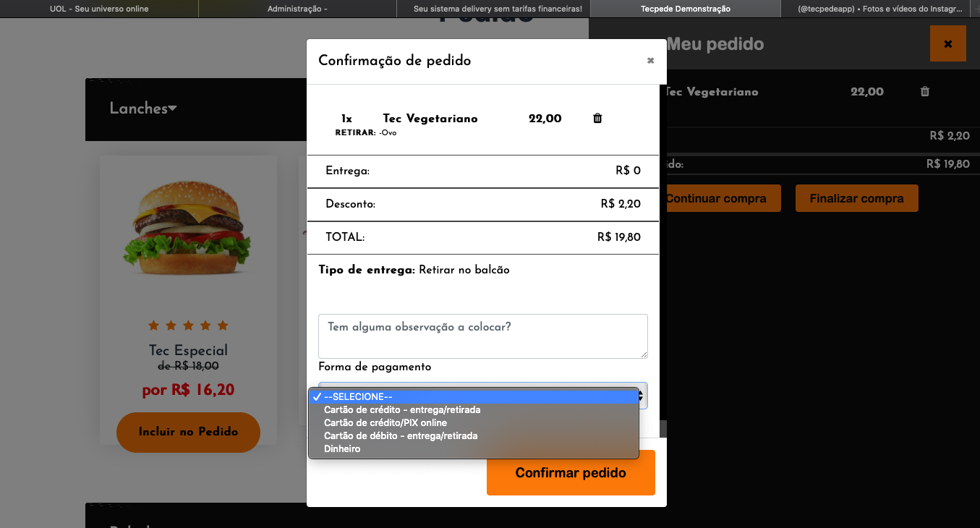Select Cartão de débito - entrega/retirada option
The image size is (980, 528).
tap(401, 435)
